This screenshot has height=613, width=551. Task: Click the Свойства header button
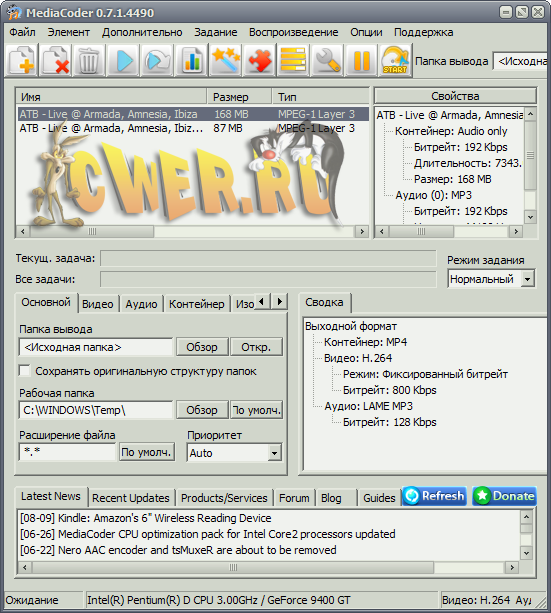(455, 96)
